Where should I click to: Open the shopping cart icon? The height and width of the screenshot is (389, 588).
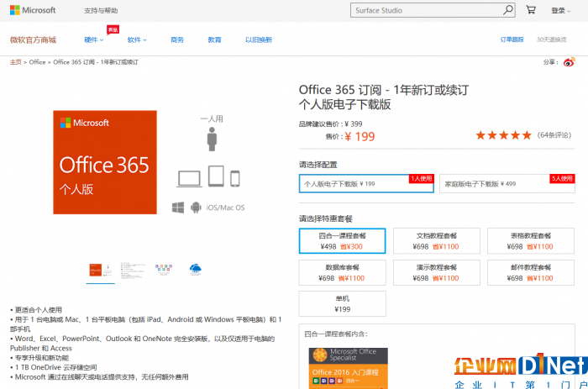pyautogui.click(x=531, y=10)
